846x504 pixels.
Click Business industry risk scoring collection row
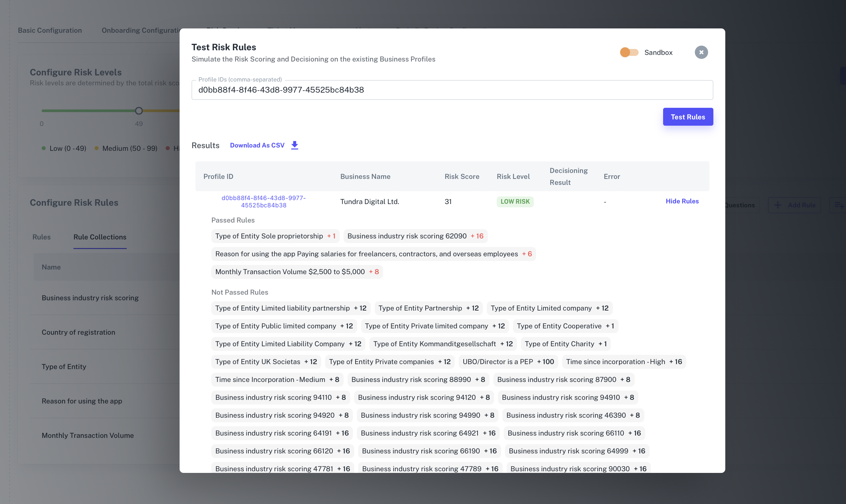click(105, 298)
